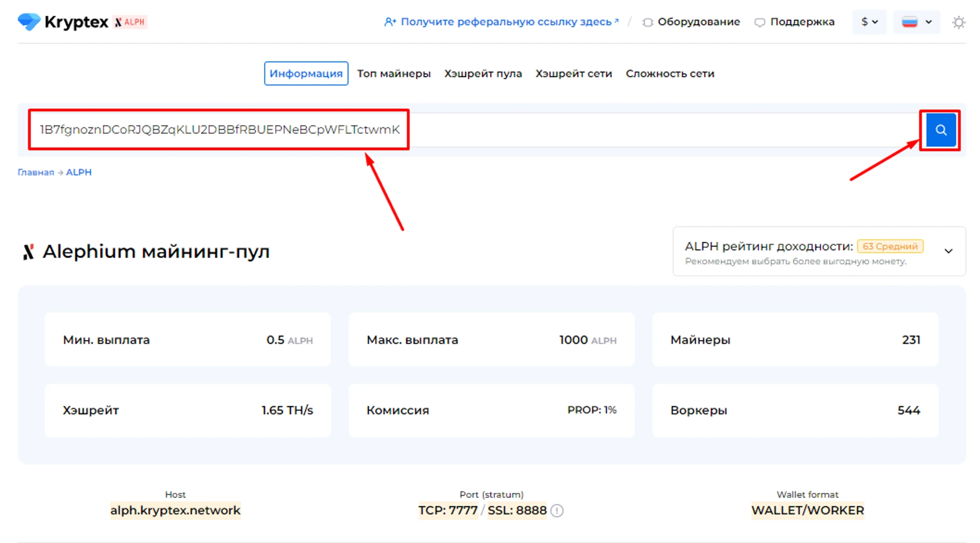Image resolution: width=980 pixels, height=543 pixels.
Task: Open the Сложность сети tab
Action: (x=670, y=74)
